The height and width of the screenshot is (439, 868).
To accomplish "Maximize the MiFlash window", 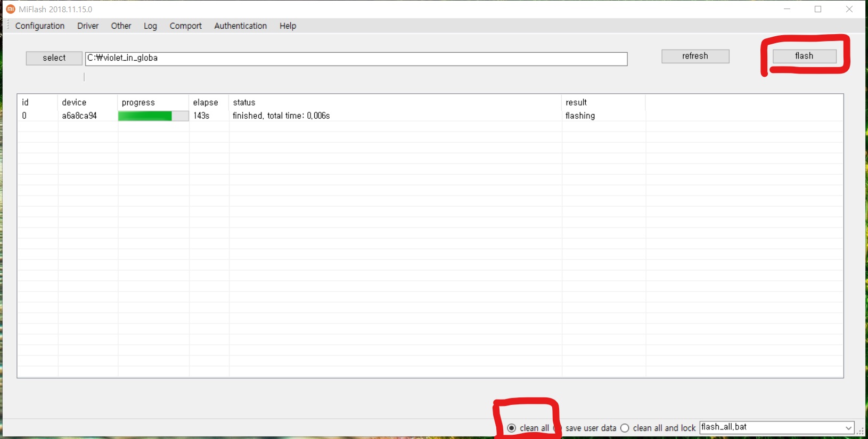I will (x=818, y=9).
